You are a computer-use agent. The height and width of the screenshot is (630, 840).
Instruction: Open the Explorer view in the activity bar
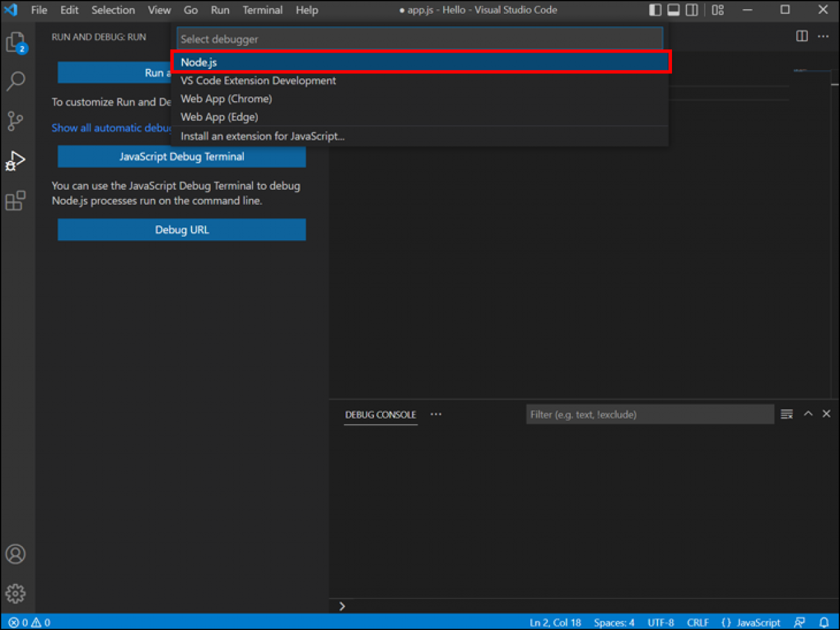pos(15,41)
